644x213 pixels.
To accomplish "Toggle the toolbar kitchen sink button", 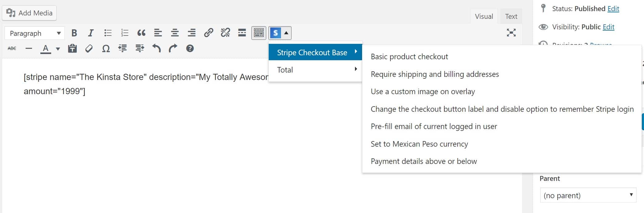I will [259, 33].
